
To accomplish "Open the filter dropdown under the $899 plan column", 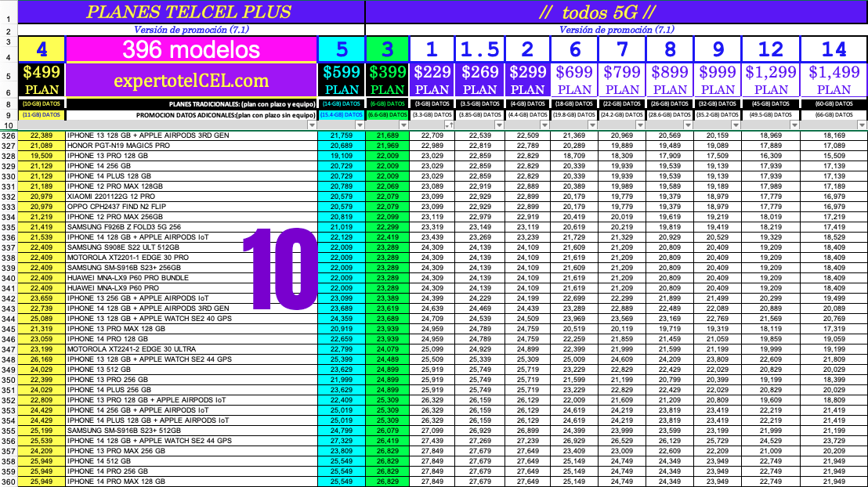I will pos(688,125).
